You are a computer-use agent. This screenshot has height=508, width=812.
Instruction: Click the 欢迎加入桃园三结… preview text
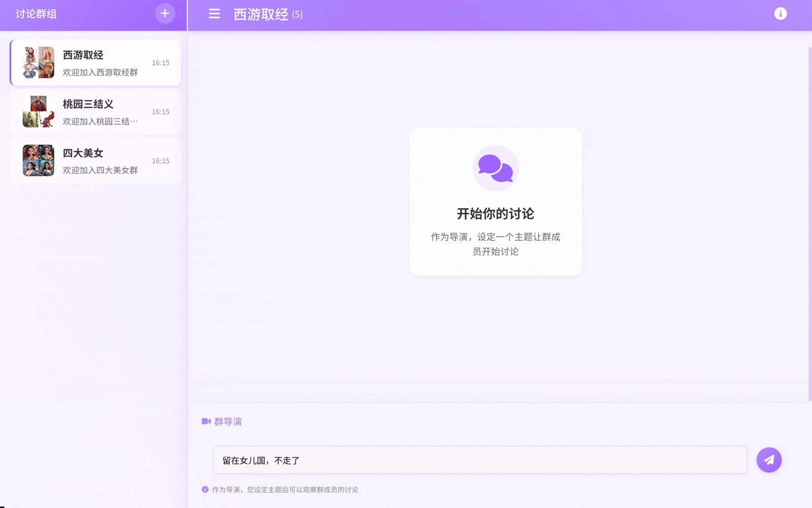(x=100, y=121)
